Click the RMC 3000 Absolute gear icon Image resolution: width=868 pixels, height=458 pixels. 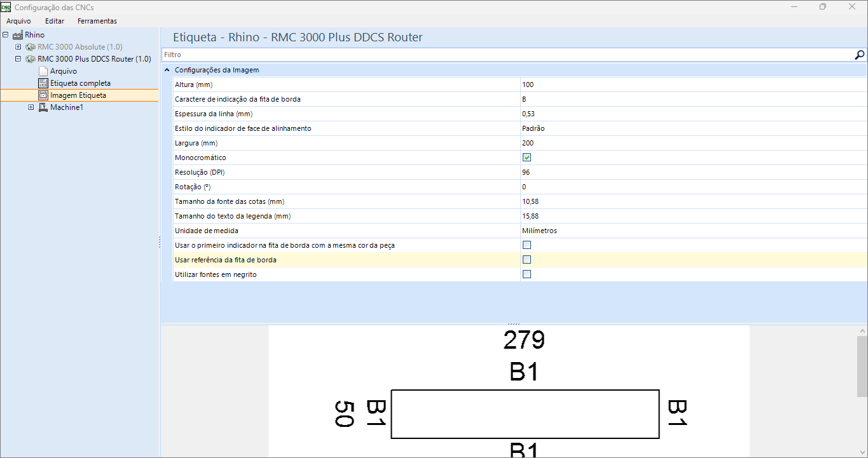tap(31, 47)
